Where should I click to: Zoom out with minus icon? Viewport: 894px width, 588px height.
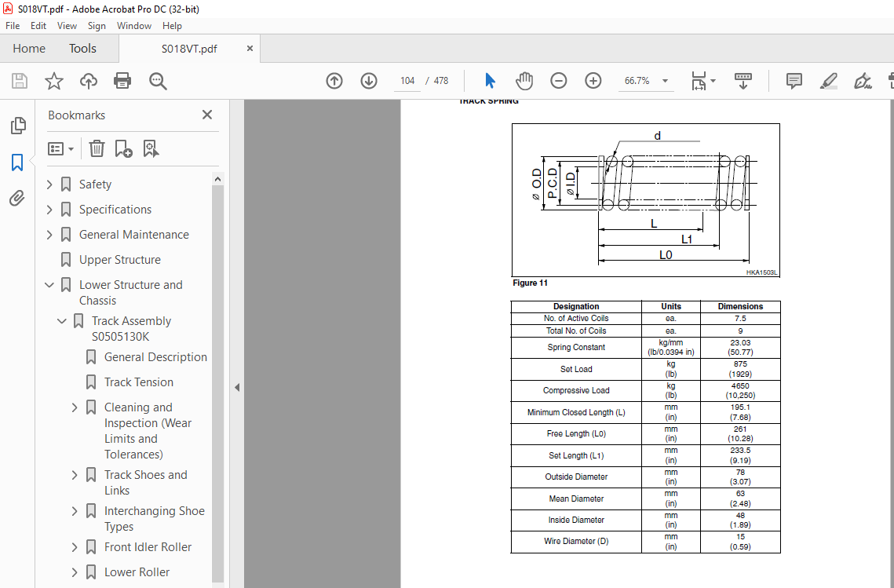pos(559,81)
